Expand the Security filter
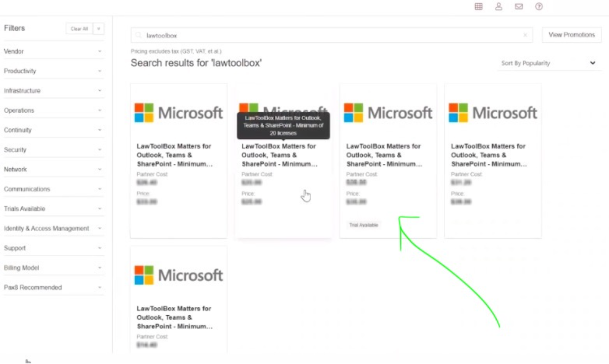Image resolution: width=609 pixels, height=364 pixels. click(54, 150)
